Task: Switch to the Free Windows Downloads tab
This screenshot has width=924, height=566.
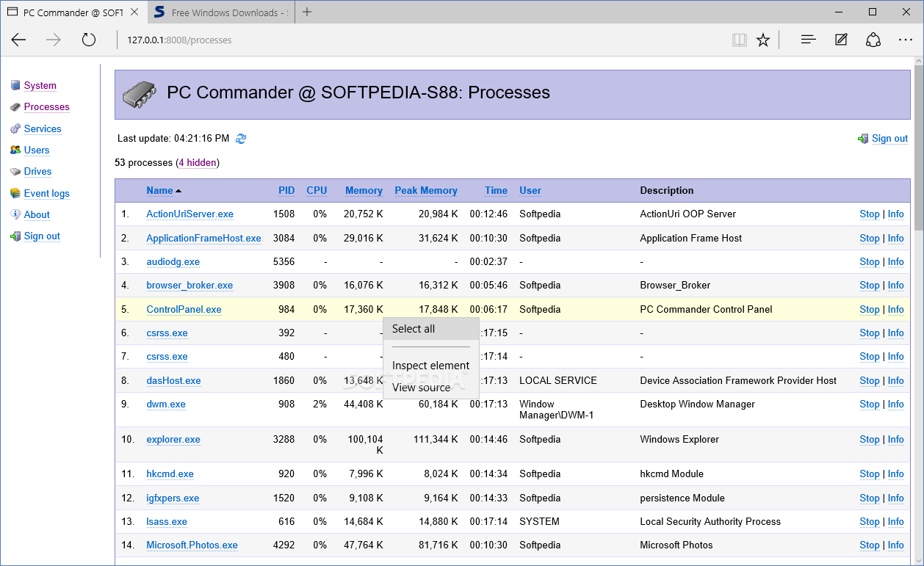Action: (x=220, y=12)
